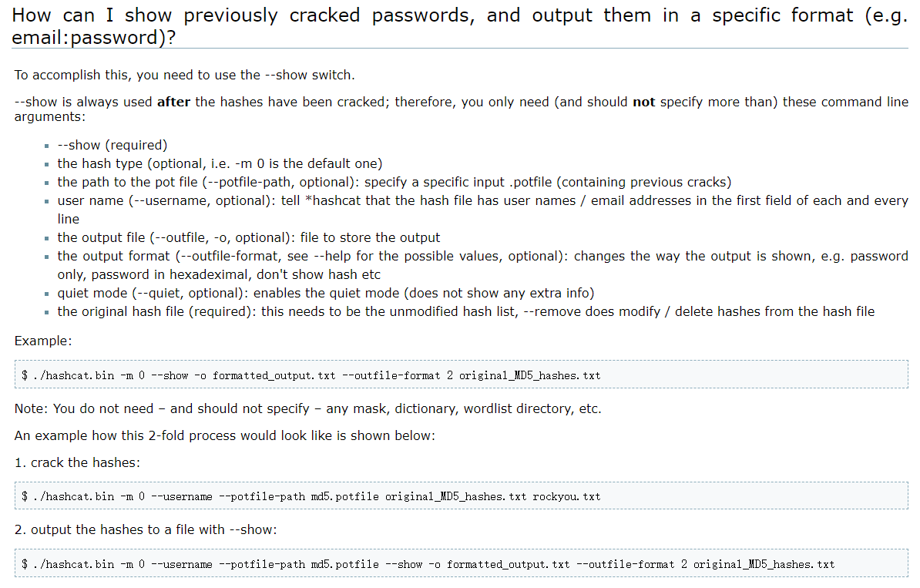920x588 pixels.
Task: Click the "--show (required)" list item
Action: click(112, 145)
